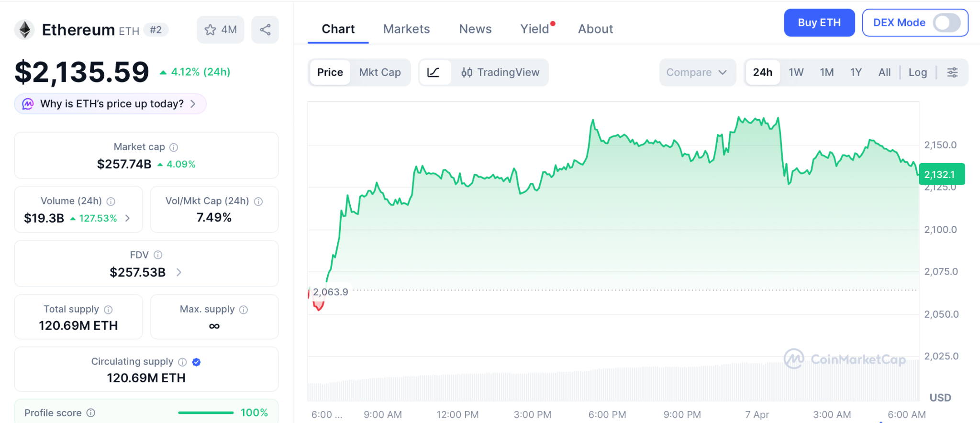Select the line chart icon view
Screen dimensions: 980x423
pos(434,72)
